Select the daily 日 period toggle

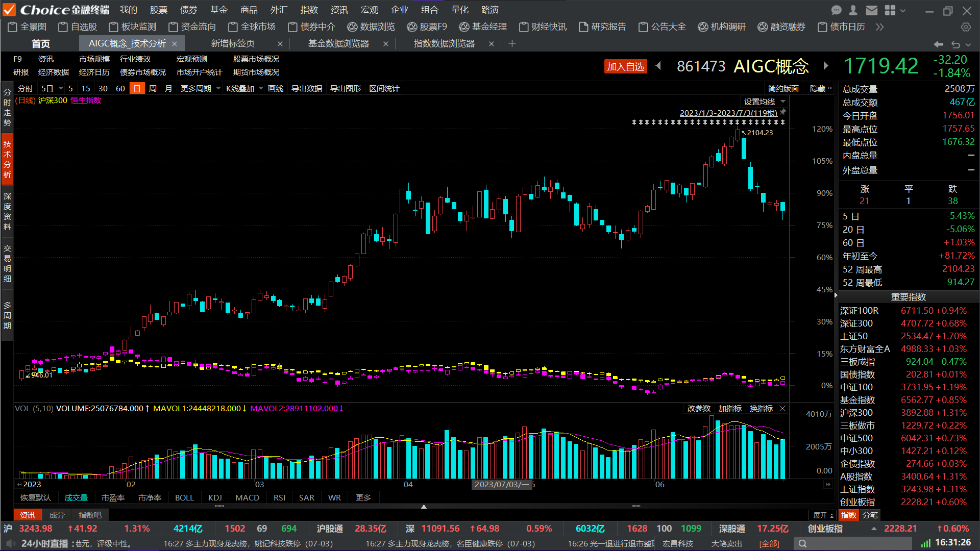137,88
